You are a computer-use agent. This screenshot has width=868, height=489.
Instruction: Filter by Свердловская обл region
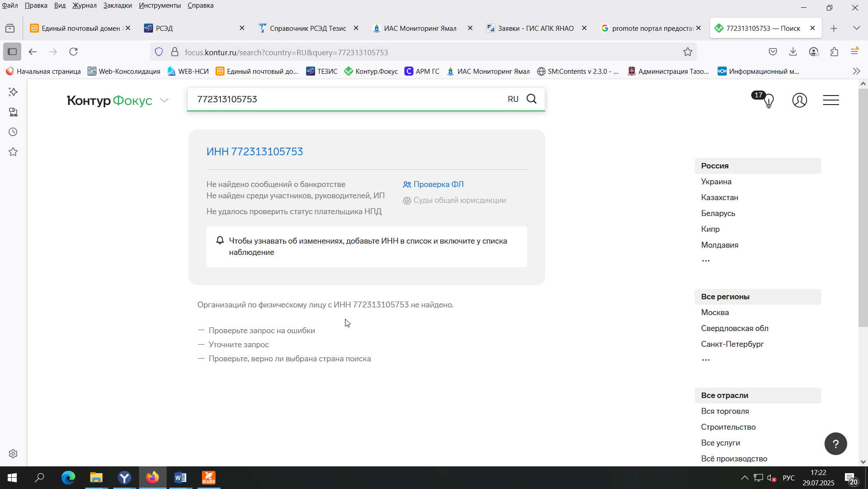734,328
